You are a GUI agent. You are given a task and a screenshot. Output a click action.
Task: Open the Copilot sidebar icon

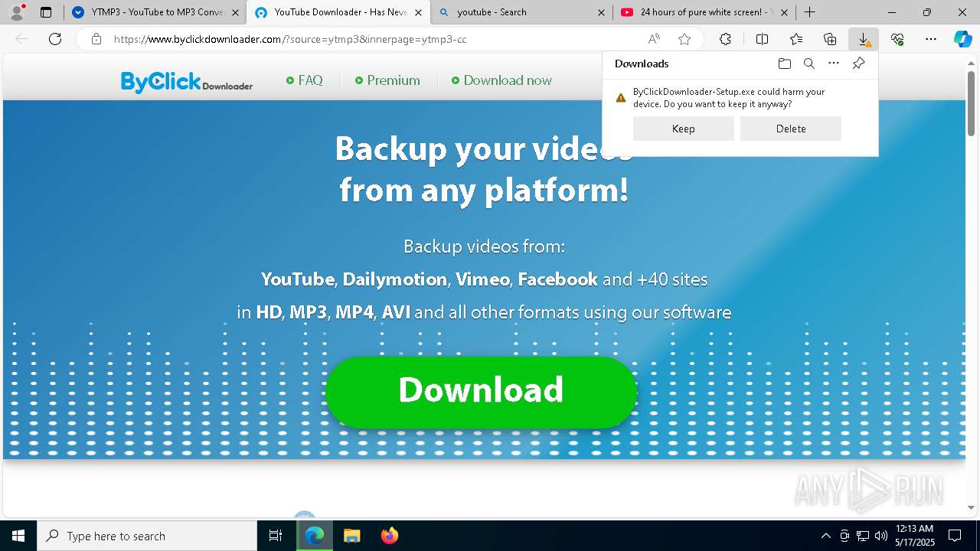pos(962,39)
